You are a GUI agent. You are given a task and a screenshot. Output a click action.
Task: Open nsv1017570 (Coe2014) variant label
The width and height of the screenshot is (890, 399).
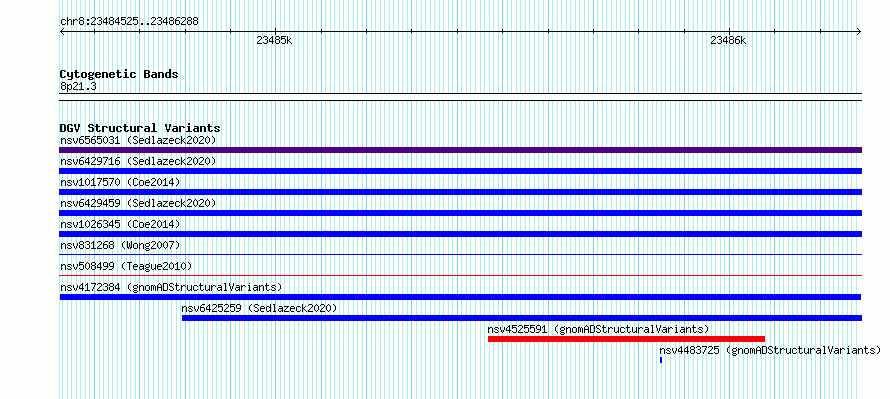120,182
